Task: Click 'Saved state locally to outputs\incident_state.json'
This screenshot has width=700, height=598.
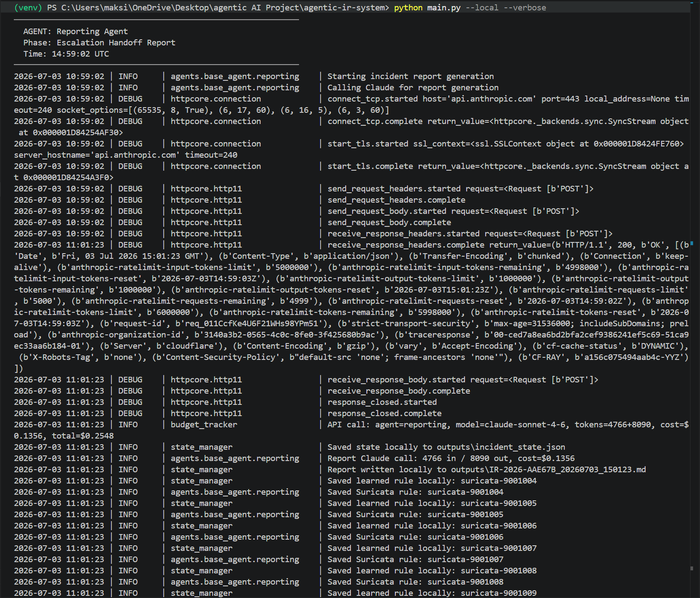Action: [446, 447]
